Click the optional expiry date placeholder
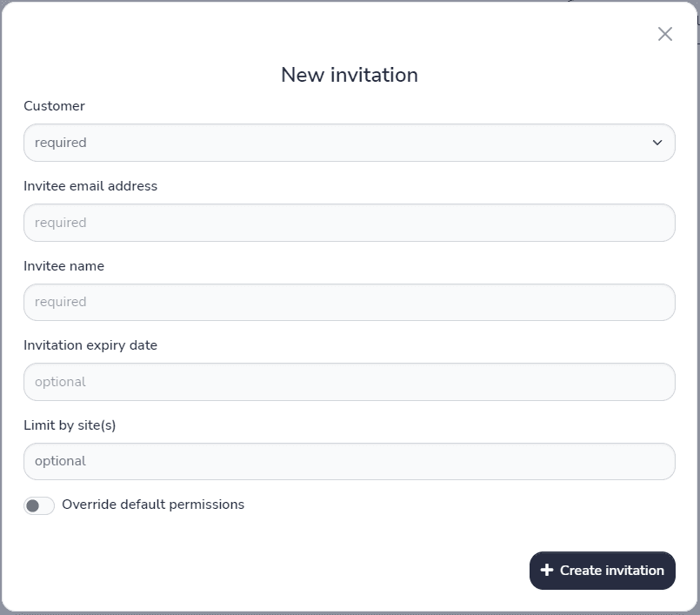Screen dimensions: 700x615 click(58, 381)
